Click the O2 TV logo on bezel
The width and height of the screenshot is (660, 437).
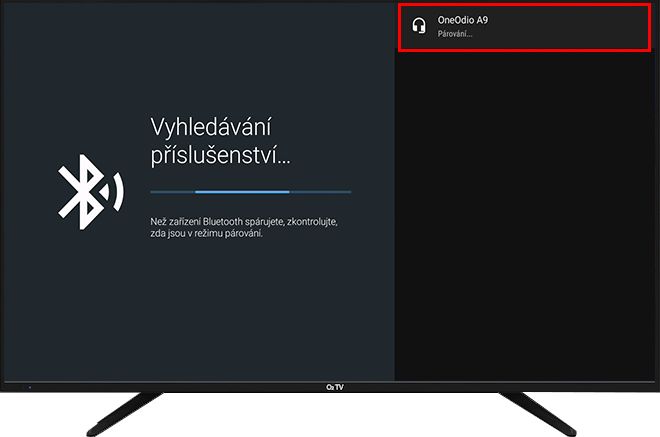[x=329, y=387]
